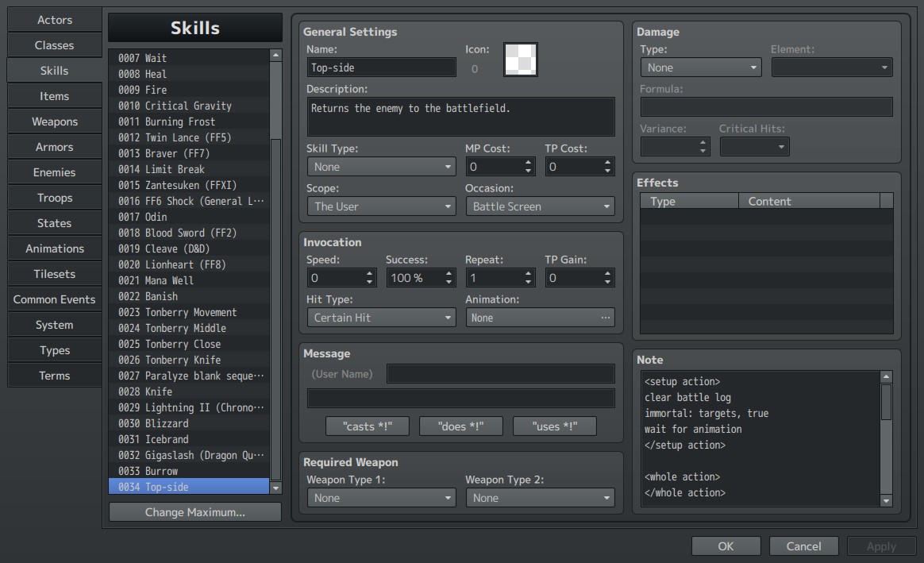Click the Change Maximum button
The height and width of the screenshot is (563, 924).
195,512
